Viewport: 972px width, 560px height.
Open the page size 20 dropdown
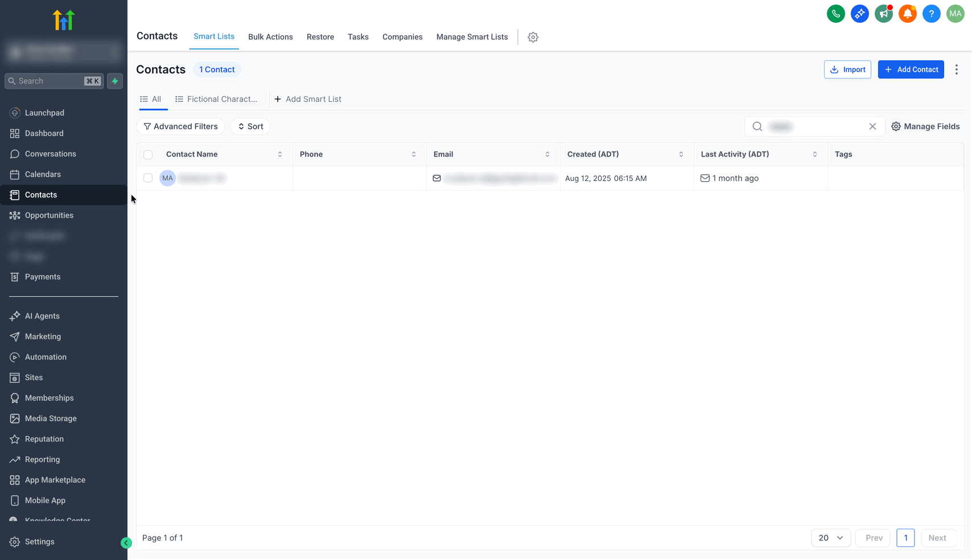point(830,538)
